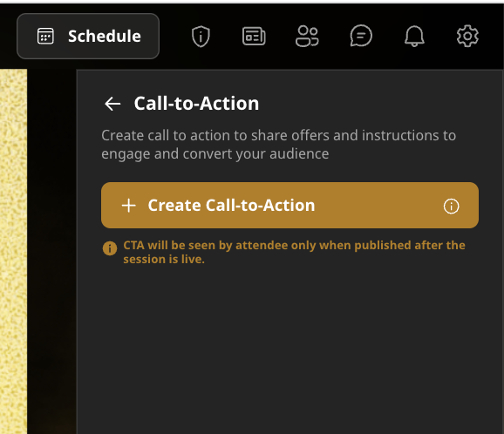This screenshot has height=434, width=504.
Task: Click the yellow glitter stage background
Action: tap(13, 251)
